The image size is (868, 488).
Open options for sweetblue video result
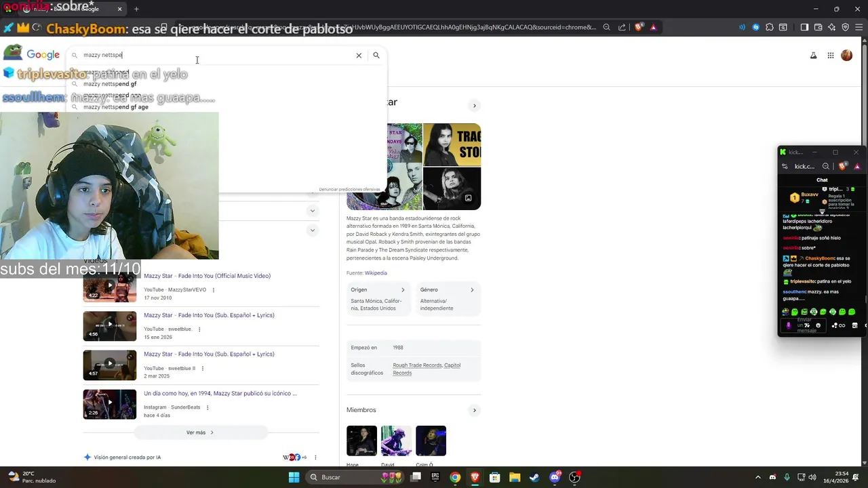199,329
